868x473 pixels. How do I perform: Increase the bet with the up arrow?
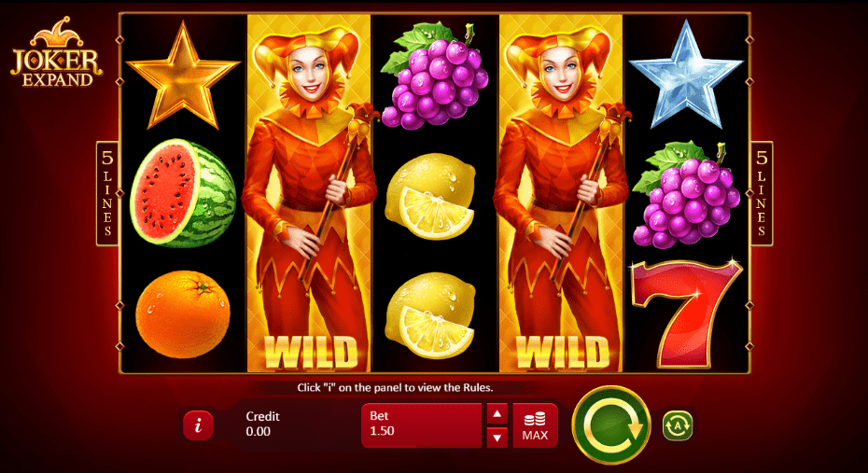point(497,413)
